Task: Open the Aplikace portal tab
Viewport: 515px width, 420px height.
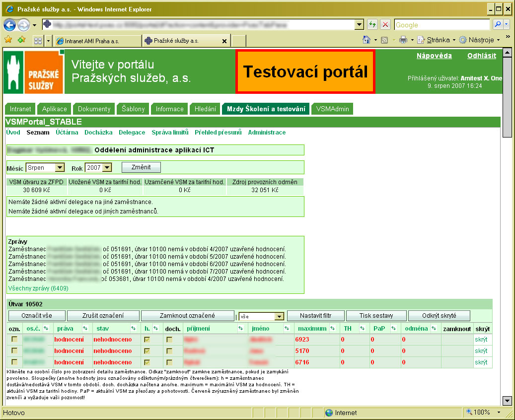Action: [55, 109]
